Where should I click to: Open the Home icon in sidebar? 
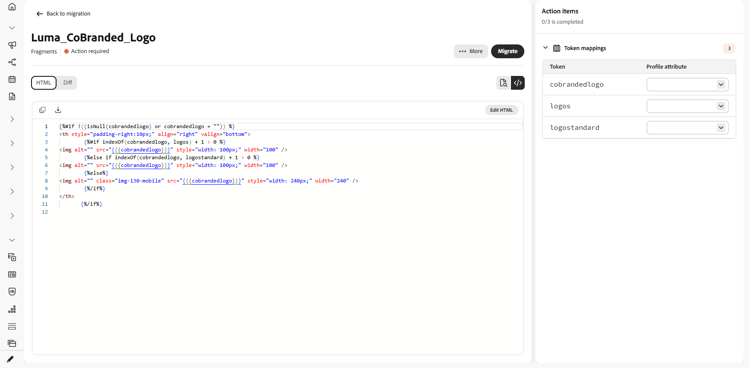tap(12, 7)
